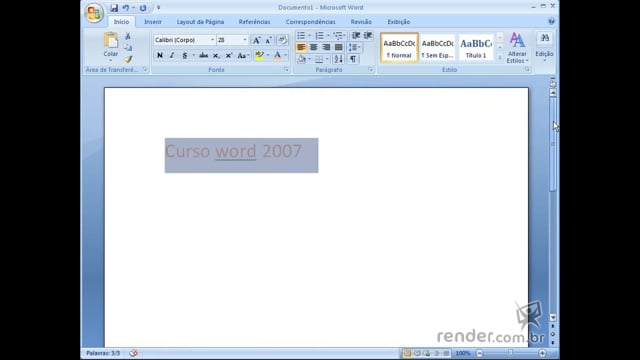
Task: Open the shading color dropdown
Action: point(309,59)
